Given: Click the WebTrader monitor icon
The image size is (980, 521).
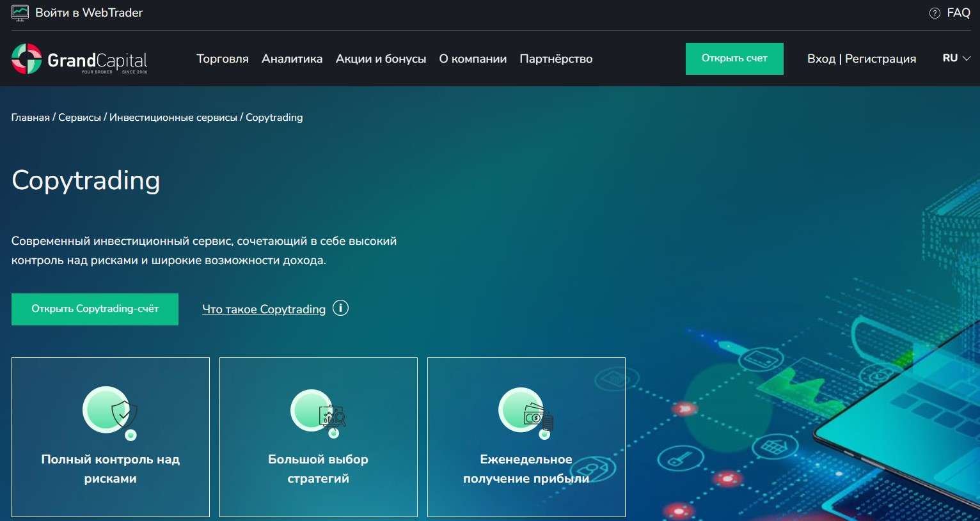Looking at the screenshot, I should pos(20,13).
